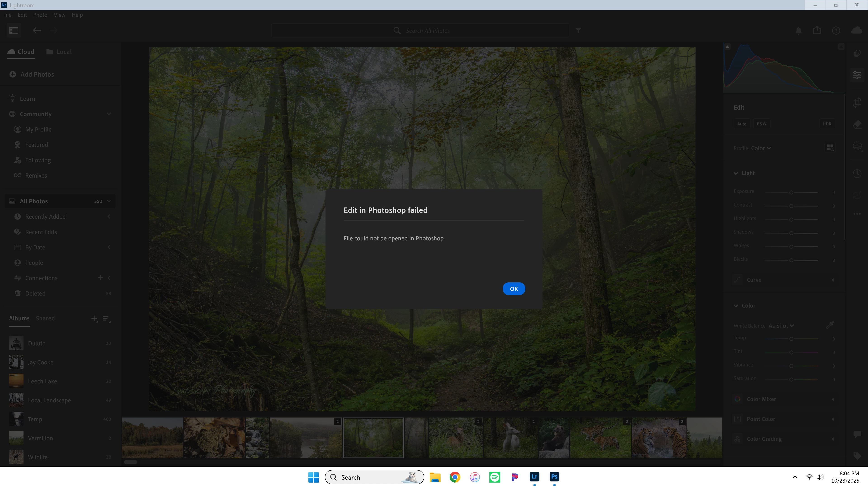Select the healing eraser tool
This screenshot has width=868, height=488.
coord(857,124)
